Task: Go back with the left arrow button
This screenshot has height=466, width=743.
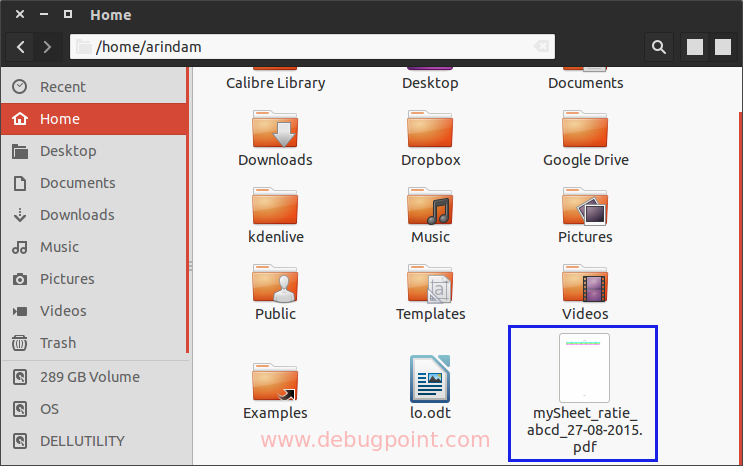Action: pyautogui.click(x=20, y=47)
